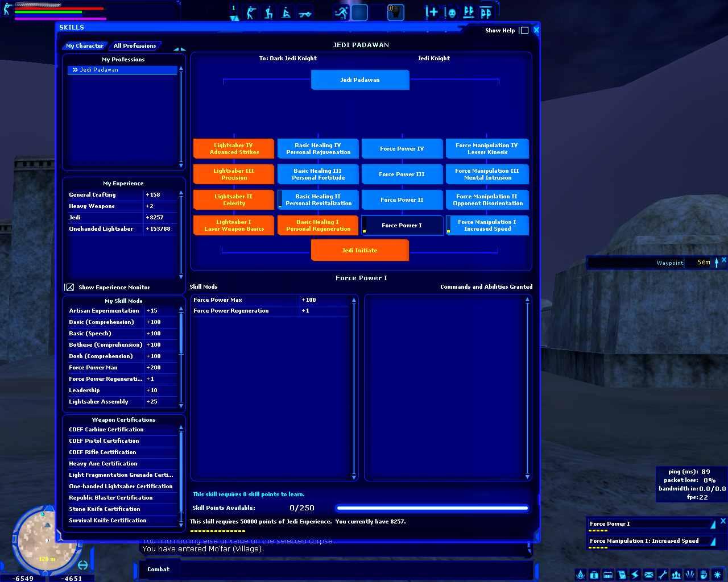The height and width of the screenshot is (582, 728).
Task: Click the Skill Points Available progress bar
Action: [x=432, y=508]
